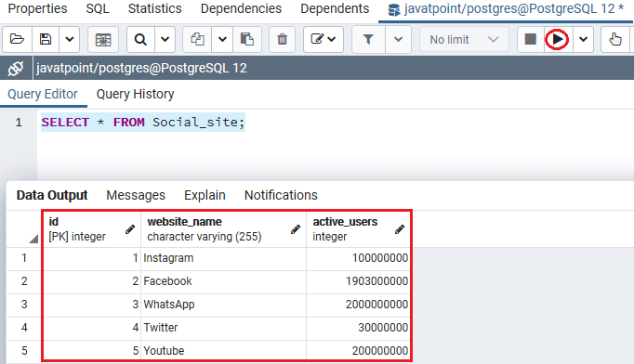The height and width of the screenshot is (364, 634).
Task: Select the Facebook cell in results
Action: pyautogui.click(x=224, y=281)
